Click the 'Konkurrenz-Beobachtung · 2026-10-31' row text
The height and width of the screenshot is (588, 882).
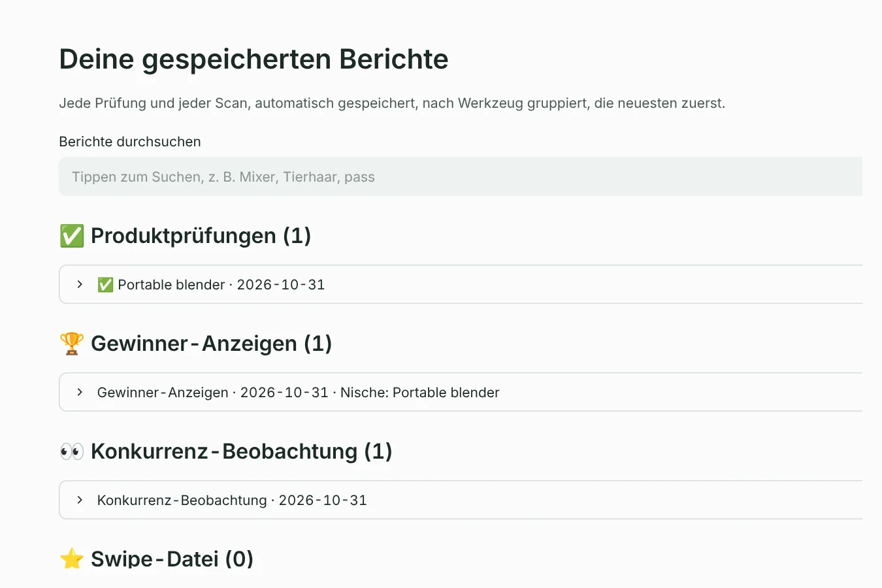pyautogui.click(x=232, y=500)
